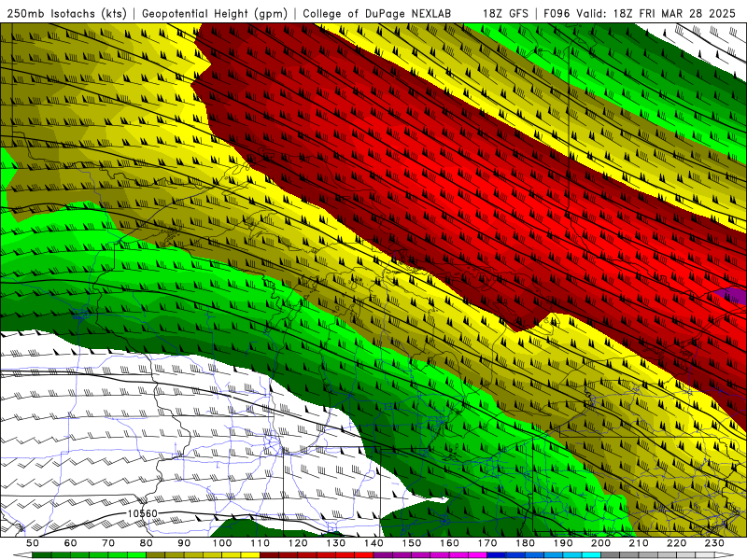This screenshot has width=747, height=560.
Task: Click the '80' value on the color scale
Action: [x=147, y=543]
